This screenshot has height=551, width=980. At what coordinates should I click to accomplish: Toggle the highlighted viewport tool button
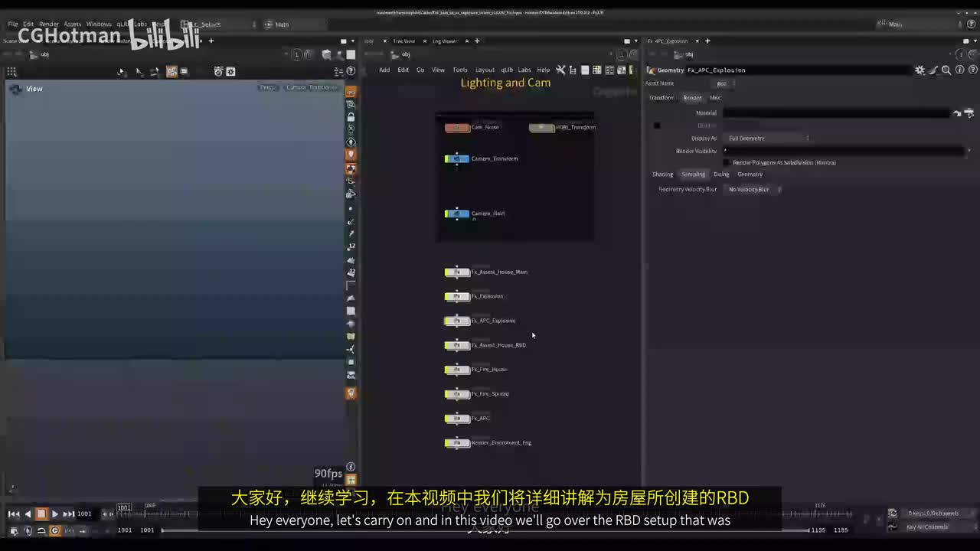pos(171,71)
